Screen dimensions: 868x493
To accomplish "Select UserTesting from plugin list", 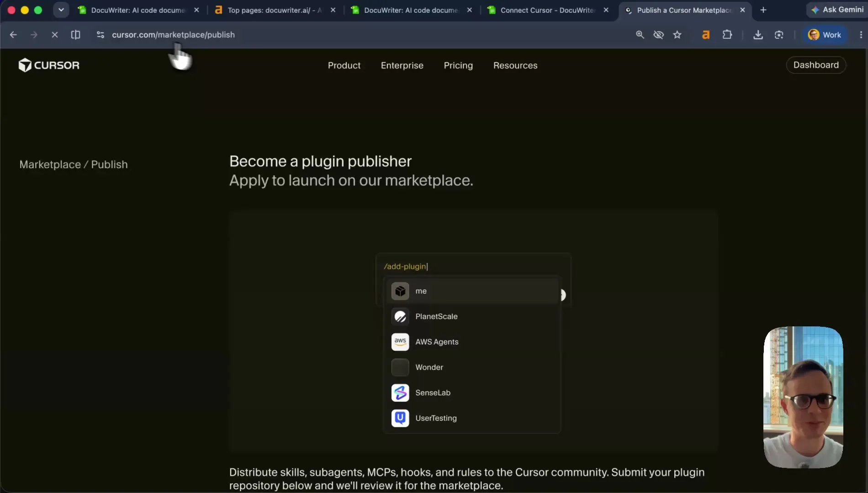I will (472, 418).
